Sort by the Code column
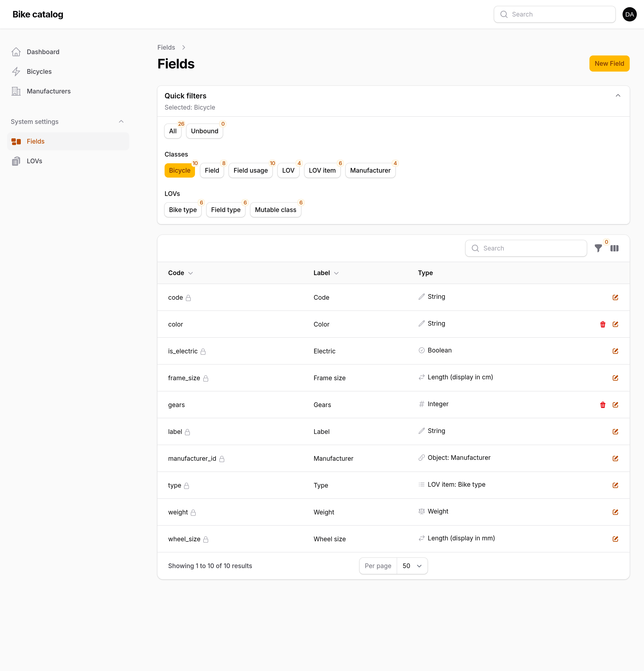644x671 pixels. [x=180, y=273]
